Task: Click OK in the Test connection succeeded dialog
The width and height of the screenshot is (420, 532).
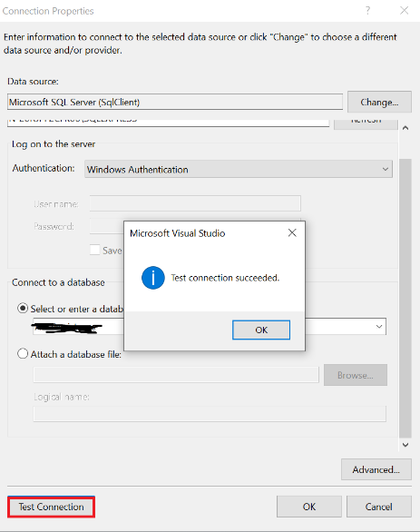Action: pos(261,330)
